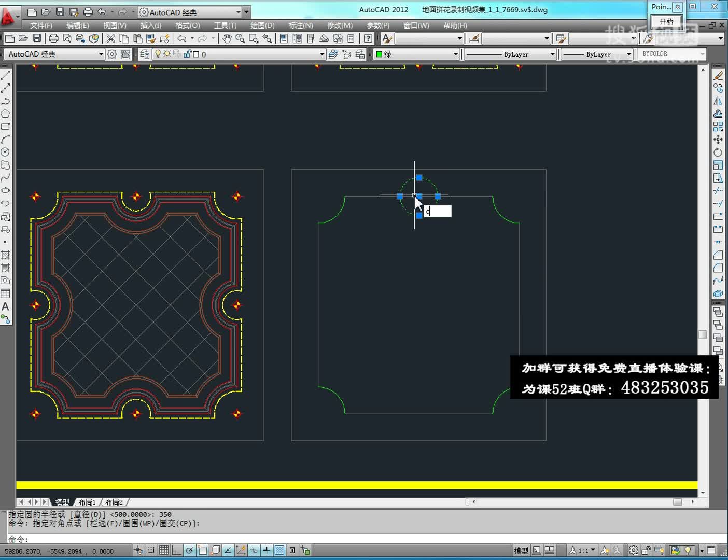Toggle Polar tracking in status bar
The width and height of the screenshot is (728, 560).
[190, 551]
